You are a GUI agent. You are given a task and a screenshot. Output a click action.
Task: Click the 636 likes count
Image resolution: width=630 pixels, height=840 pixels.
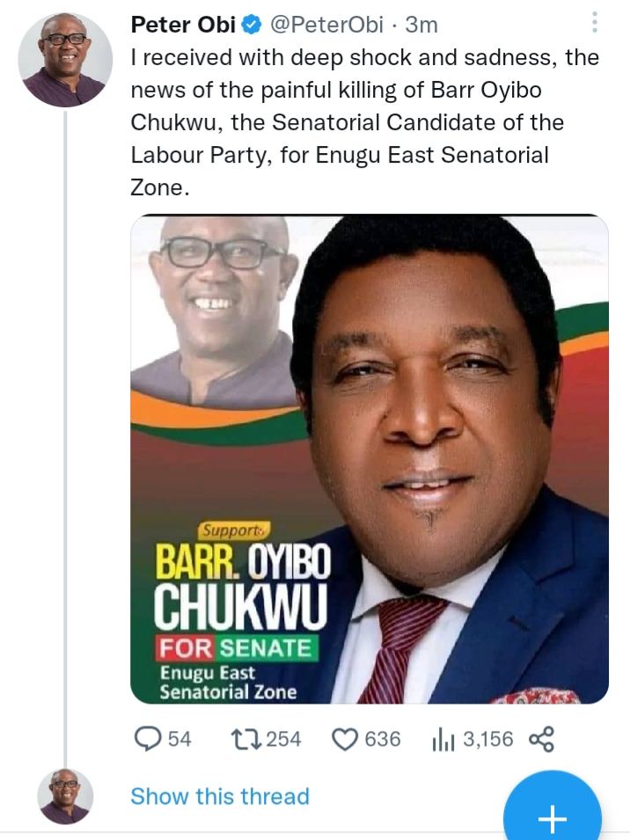click(382, 740)
